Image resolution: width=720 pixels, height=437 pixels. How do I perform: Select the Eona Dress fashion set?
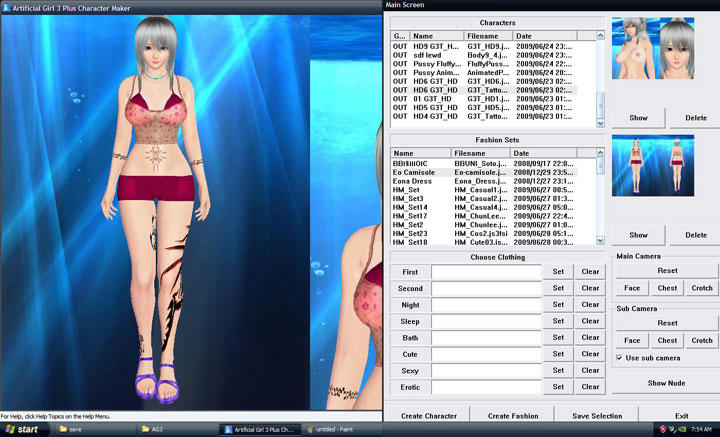[x=484, y=181]
